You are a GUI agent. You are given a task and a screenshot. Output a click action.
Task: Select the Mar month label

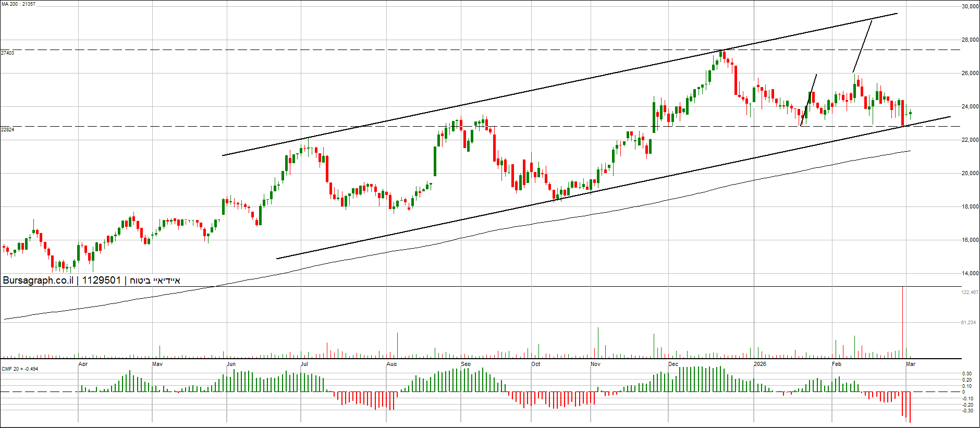click(x=911, y=364)
